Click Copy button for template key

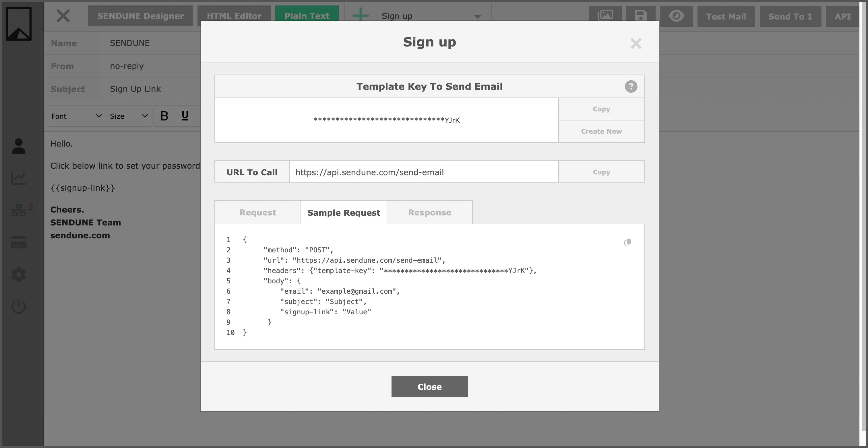[602, 109]
